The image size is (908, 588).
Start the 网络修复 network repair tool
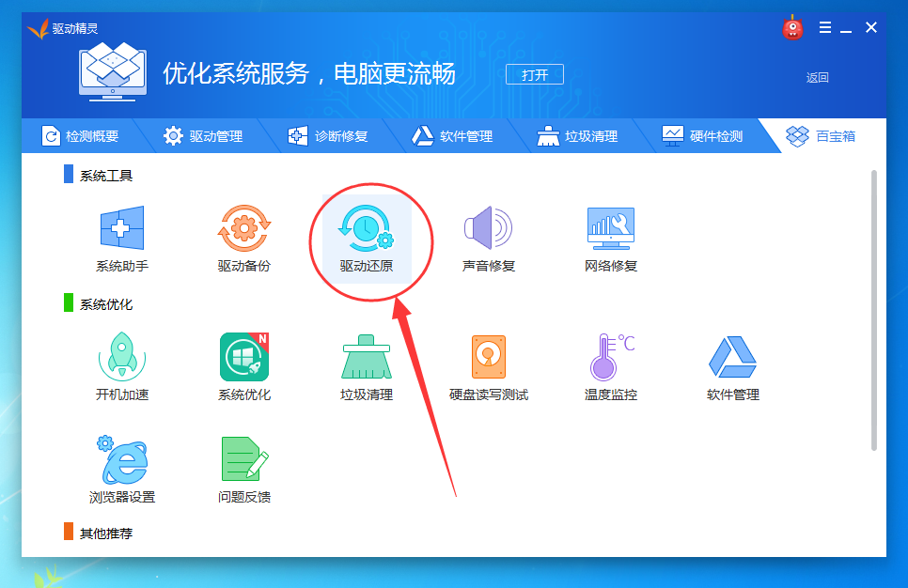click(609, 238)
